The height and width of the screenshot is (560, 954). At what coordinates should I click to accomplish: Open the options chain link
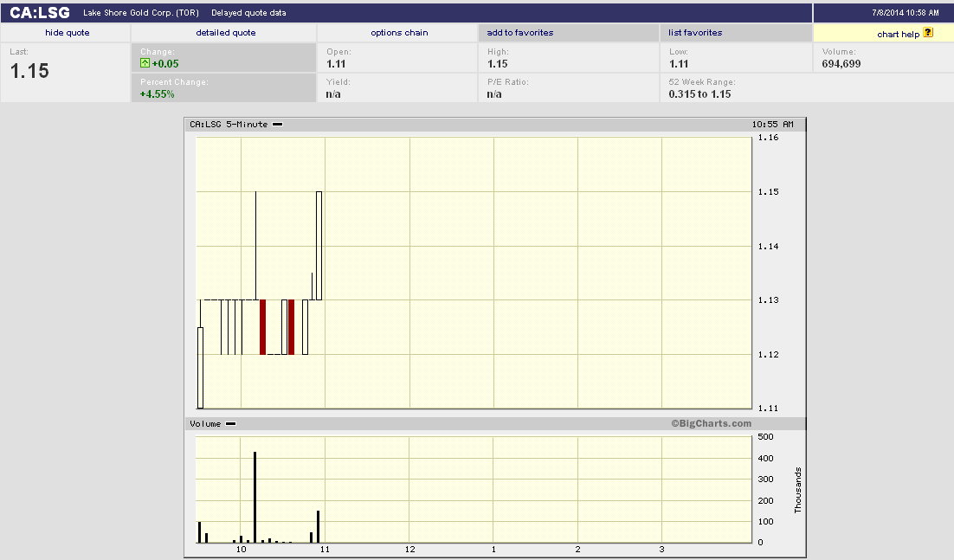click(399, 33)
